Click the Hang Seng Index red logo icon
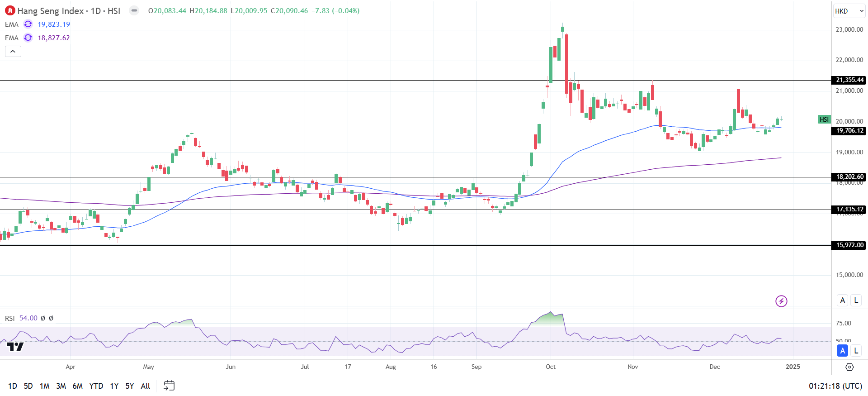Screen dimensions: 868x396 tap(10, 10)
